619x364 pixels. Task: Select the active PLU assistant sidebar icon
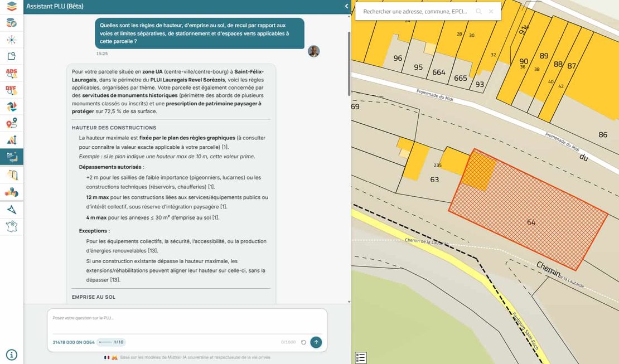tap(12, 157)
